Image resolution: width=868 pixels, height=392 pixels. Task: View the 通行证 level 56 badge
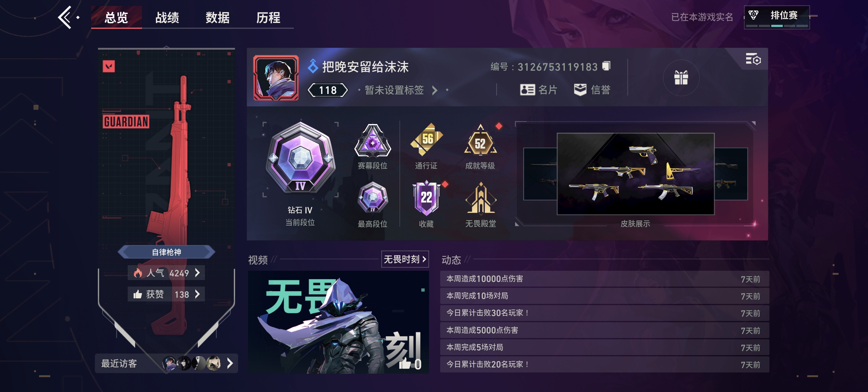coord(426,140)
